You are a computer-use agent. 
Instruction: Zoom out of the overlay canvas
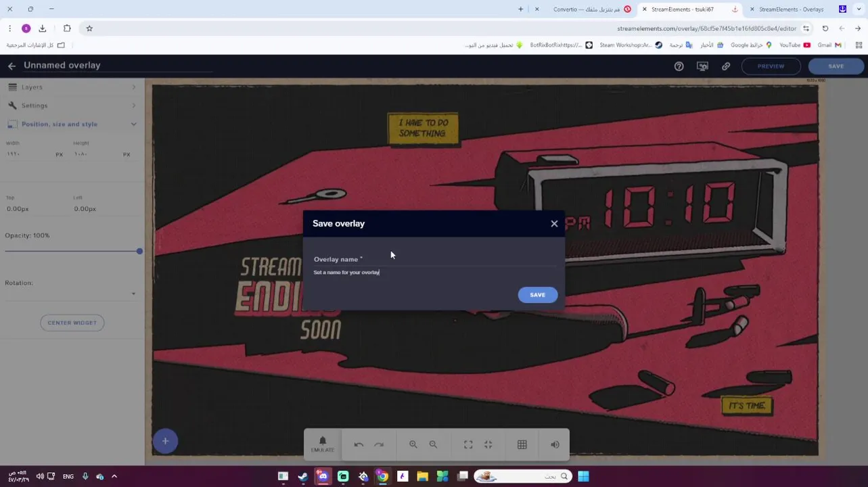pos(433,444)
